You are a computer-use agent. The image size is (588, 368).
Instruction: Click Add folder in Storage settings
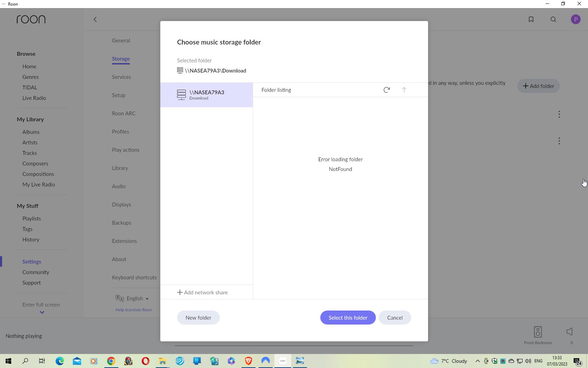(x=538, y=86)
